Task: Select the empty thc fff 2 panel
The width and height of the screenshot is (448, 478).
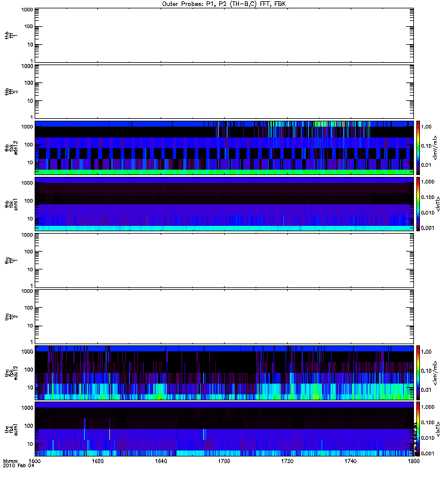Action: pos(225,317)
